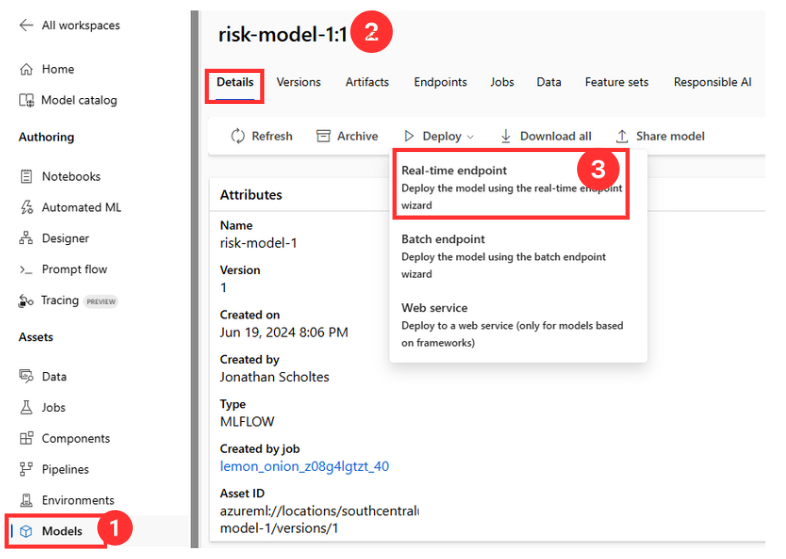This screenshot has width=786, height=559.
Task: Go back to All workspaces
Action: (x=70, y=25)
